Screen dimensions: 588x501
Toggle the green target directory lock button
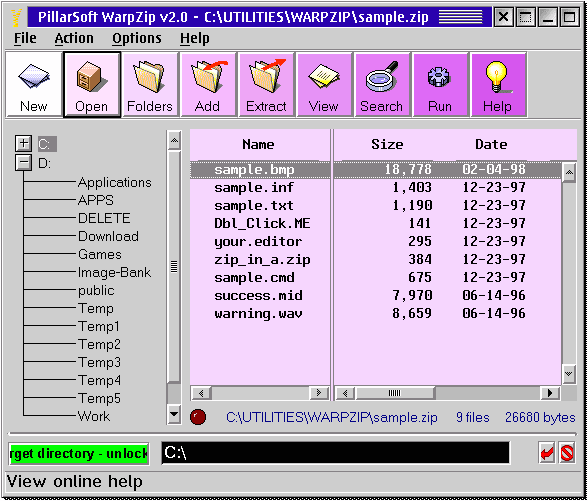[79, 454]
